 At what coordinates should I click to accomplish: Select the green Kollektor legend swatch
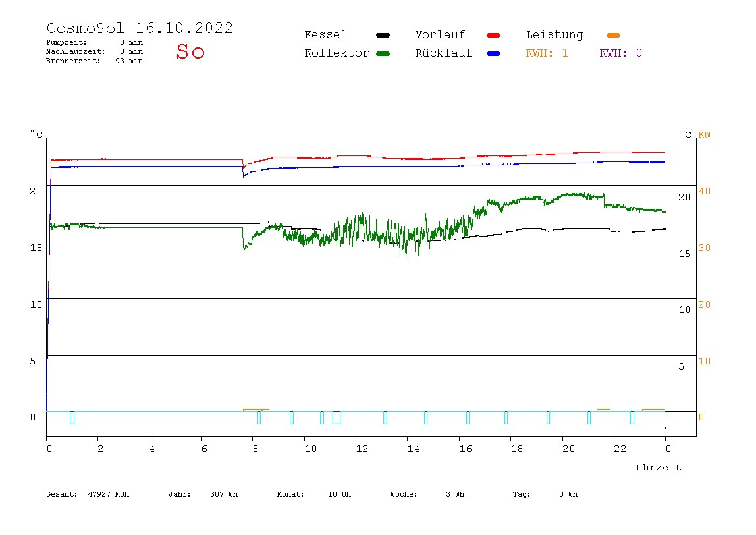pos(383,53)
